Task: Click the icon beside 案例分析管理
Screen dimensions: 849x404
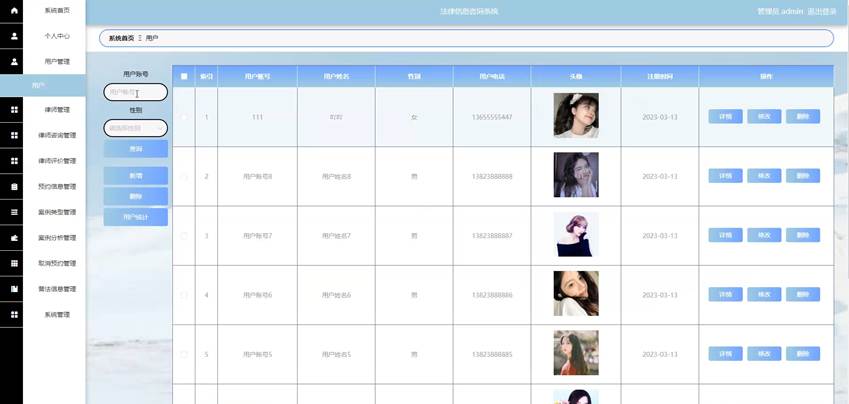Action: pos(14,238)
